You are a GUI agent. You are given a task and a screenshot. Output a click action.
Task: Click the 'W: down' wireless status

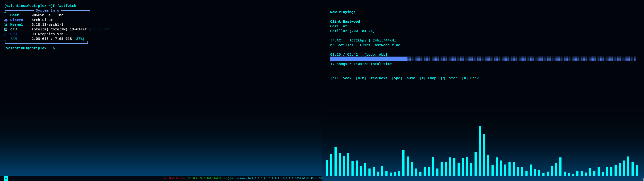point(181,179)
